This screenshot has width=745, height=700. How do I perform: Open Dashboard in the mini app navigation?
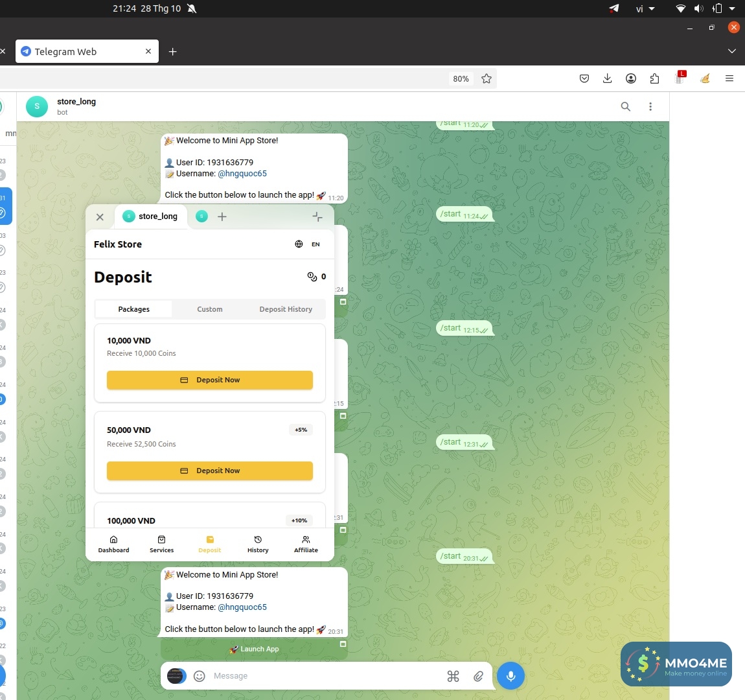pos(113,543)
